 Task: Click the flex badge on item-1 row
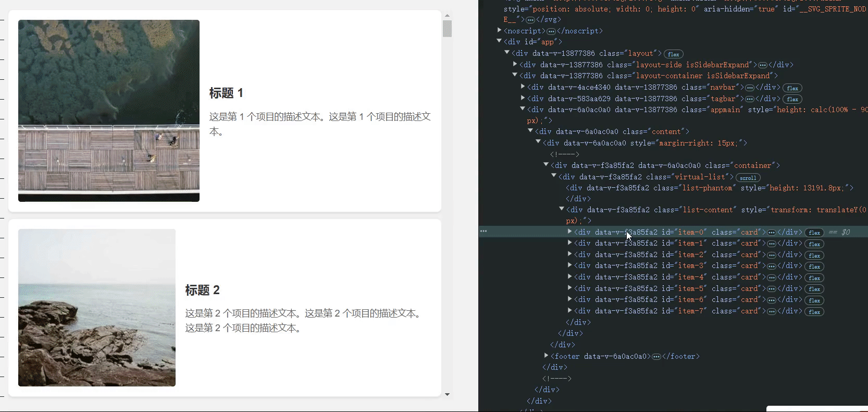(x=814, y=244)
